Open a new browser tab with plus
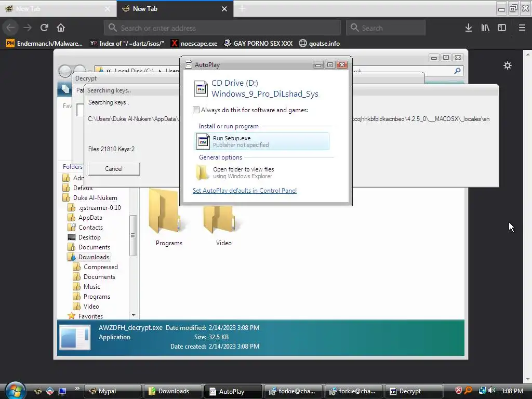 pyautogui.click(x=242, y=9)
